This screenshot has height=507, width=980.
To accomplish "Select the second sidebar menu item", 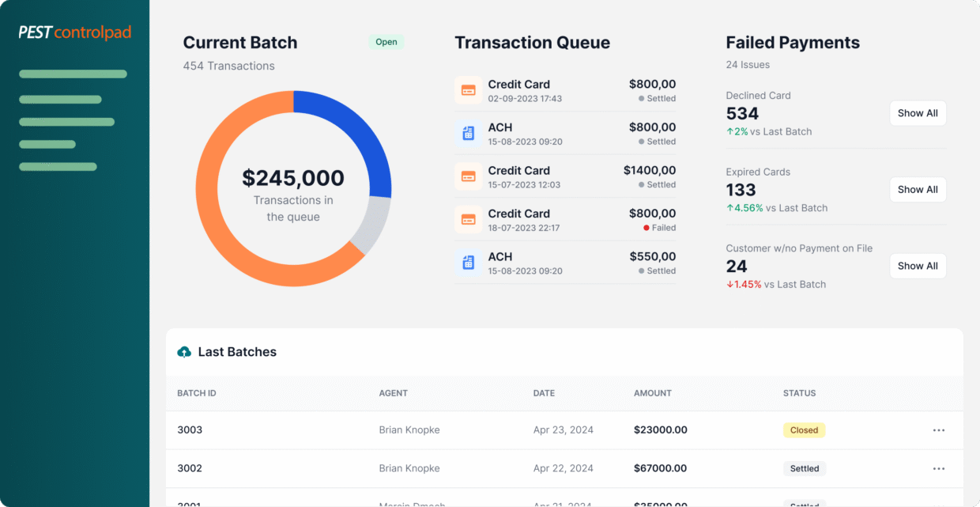I will [x=60, y=100].
